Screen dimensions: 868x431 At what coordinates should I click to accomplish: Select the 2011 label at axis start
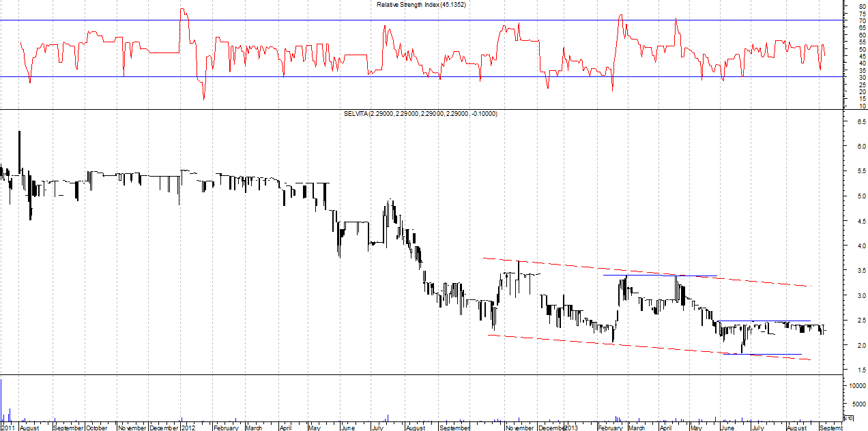coord(8,428)
